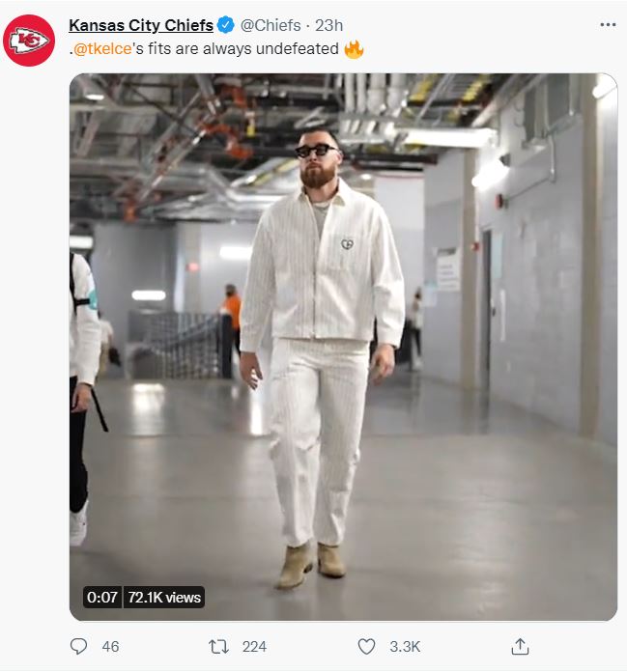This screenshot has height=672, width=627.
Task: Click the 224 retweets count
Action: click(254, 646)
